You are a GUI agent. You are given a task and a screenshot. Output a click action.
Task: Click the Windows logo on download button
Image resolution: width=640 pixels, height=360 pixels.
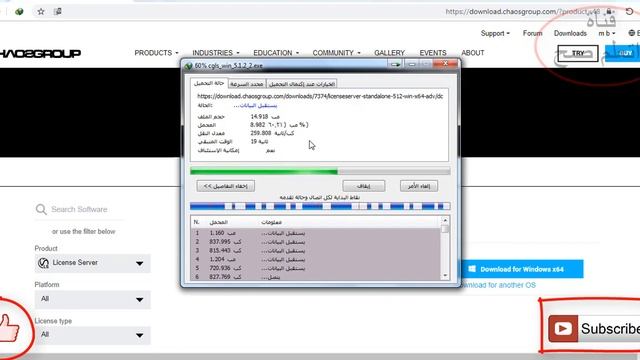click(x=472, y=269)
